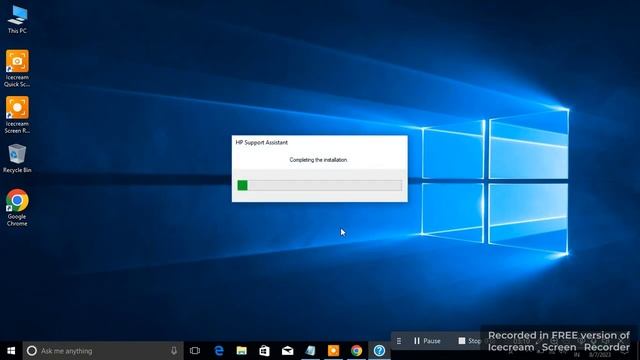
Task: Click the HP Support Assistant dialog title
Action: pos(262,142)
